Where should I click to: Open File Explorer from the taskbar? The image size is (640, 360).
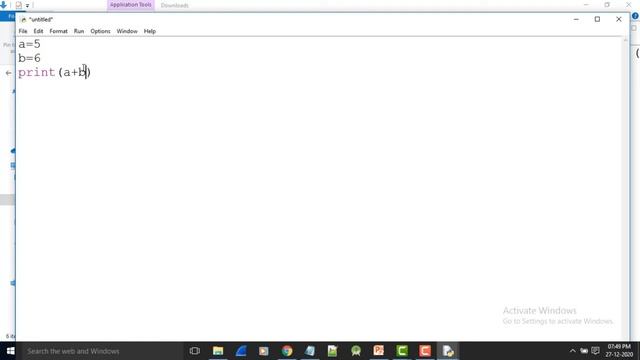point(218,351)
